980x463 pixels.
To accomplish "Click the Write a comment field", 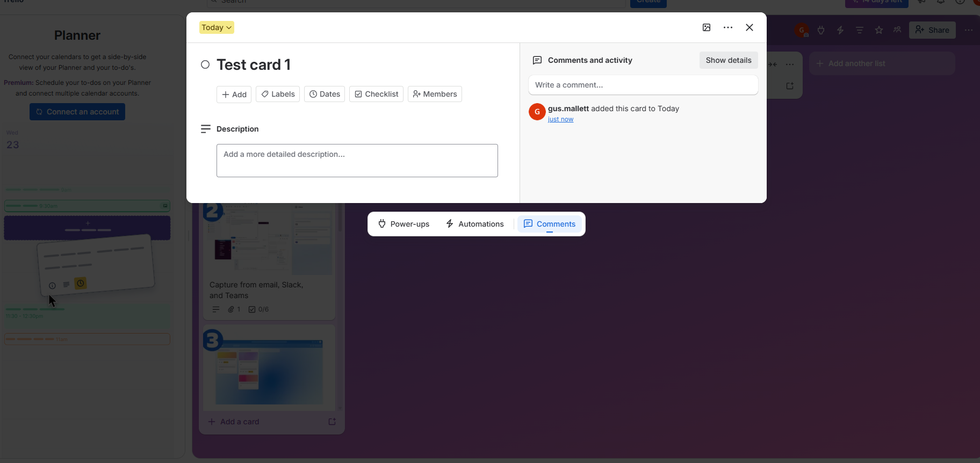I will pos(643,85).
